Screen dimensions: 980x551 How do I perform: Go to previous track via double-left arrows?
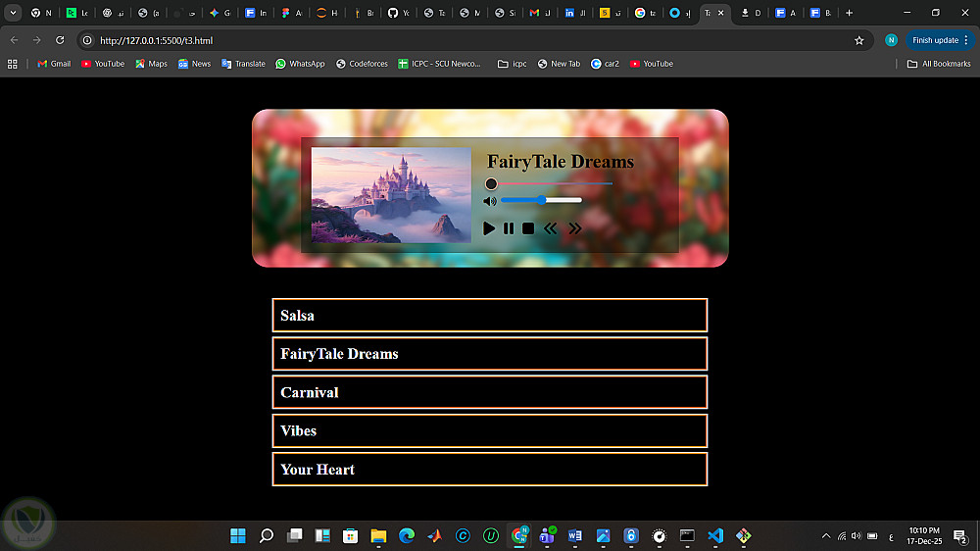tap(550, 228)
